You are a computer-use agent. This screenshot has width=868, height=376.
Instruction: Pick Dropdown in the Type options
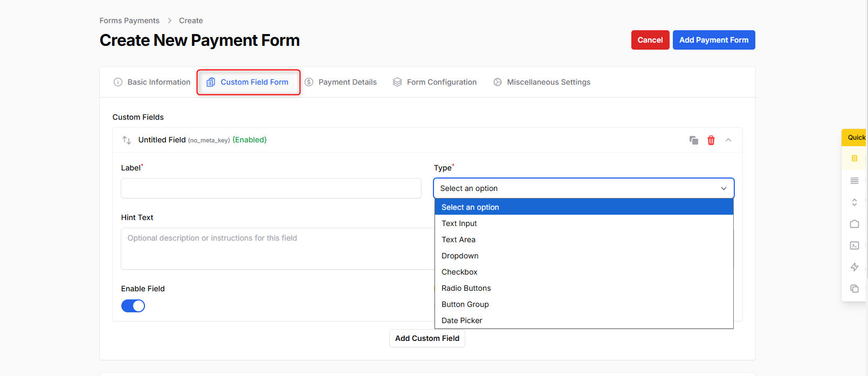[584, 256]
